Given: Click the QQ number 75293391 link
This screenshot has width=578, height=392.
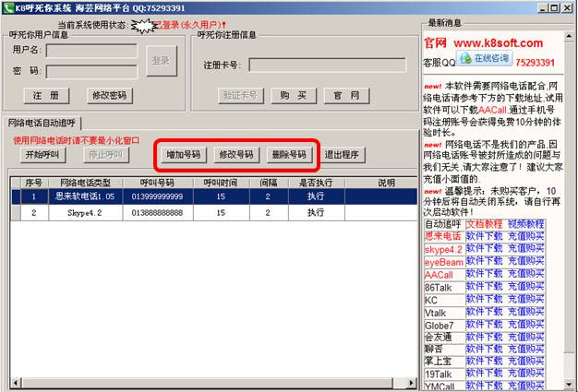Looking at the screenshot, I should (535, 63).
